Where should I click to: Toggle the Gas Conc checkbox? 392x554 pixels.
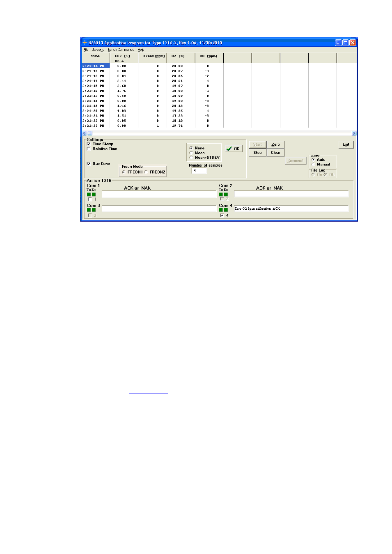click(89, 164)
